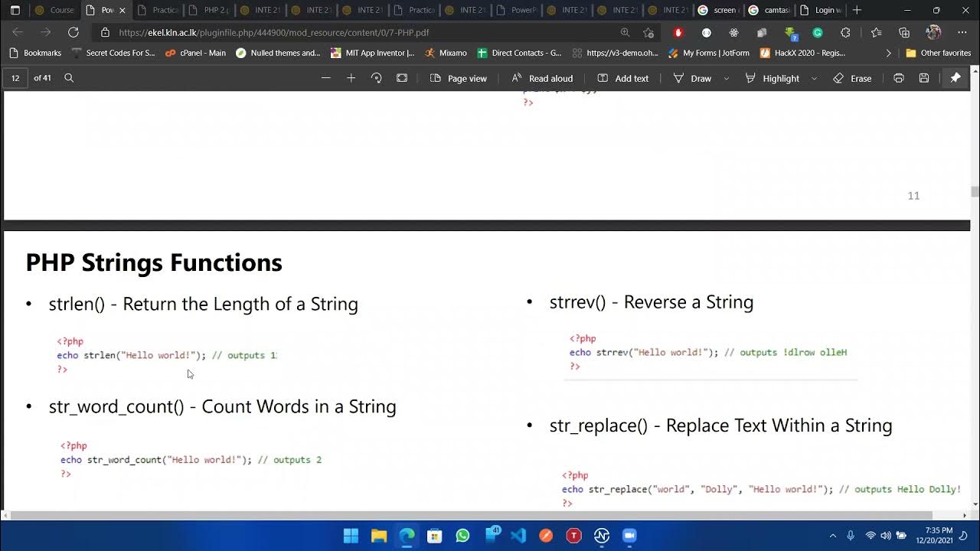This screenshot has width=980, height=551.
Task: Click the vertical scrollbar thumb of the PDF
Action: (x=975, y=191)
